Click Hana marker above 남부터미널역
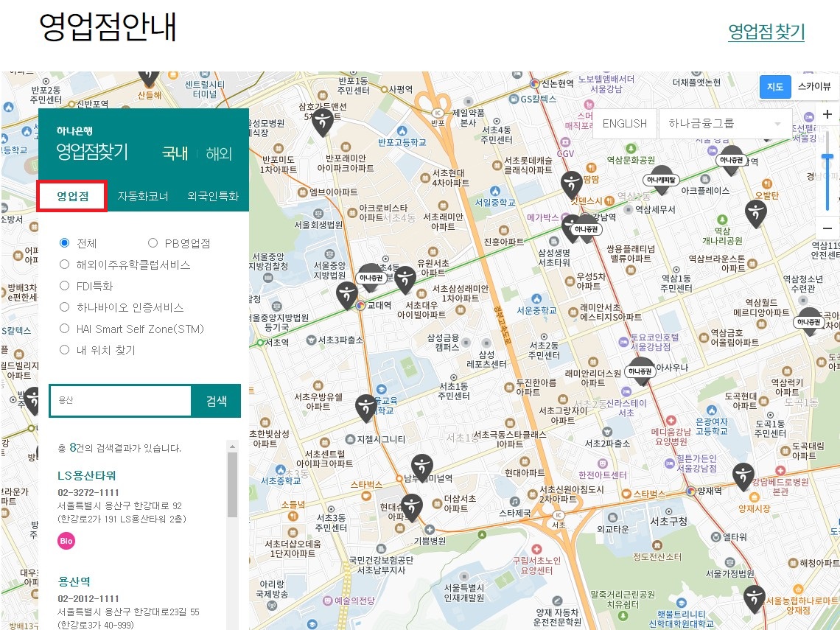This screenshot has width=840, height=630. [x=422, y=467]
